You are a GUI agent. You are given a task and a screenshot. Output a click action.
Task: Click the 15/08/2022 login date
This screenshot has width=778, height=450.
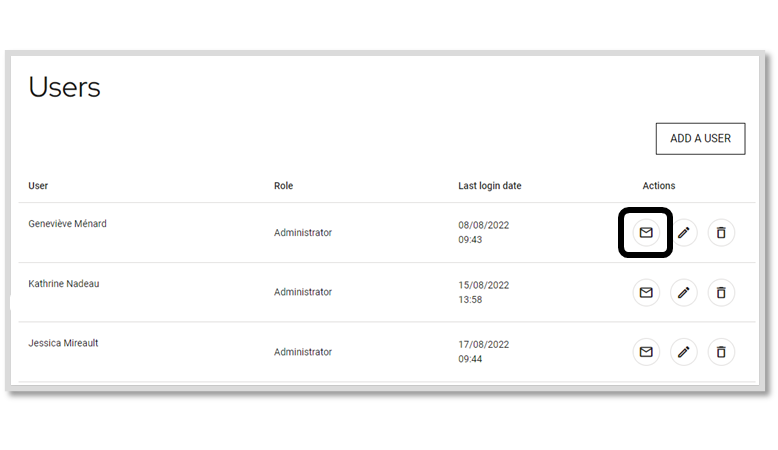(x=483, y=285)
